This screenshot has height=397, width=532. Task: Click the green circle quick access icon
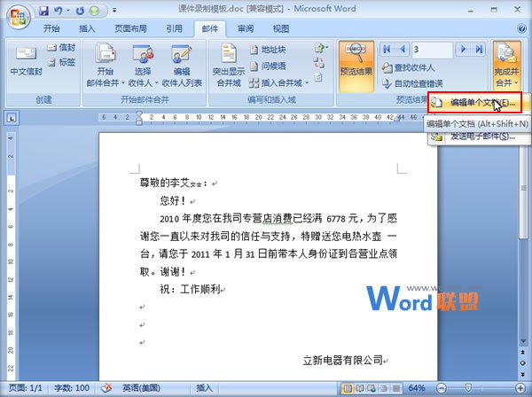pos(94,11)
